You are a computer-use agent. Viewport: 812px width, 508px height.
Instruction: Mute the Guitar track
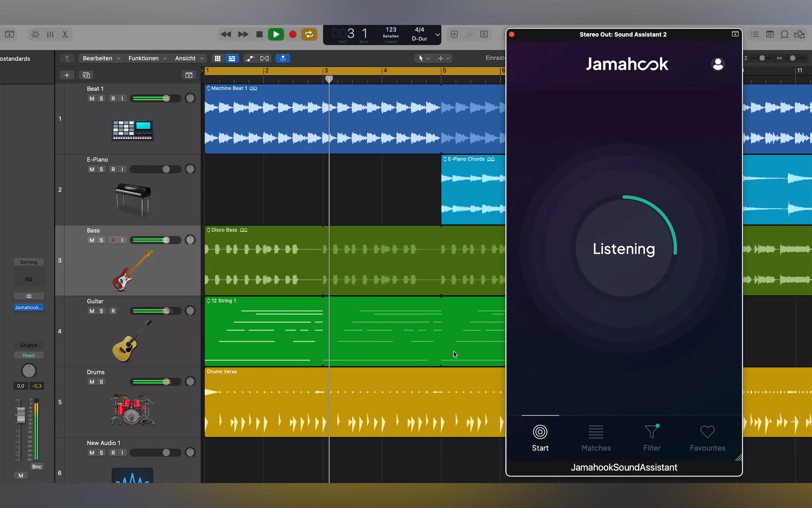pos(92,311)
